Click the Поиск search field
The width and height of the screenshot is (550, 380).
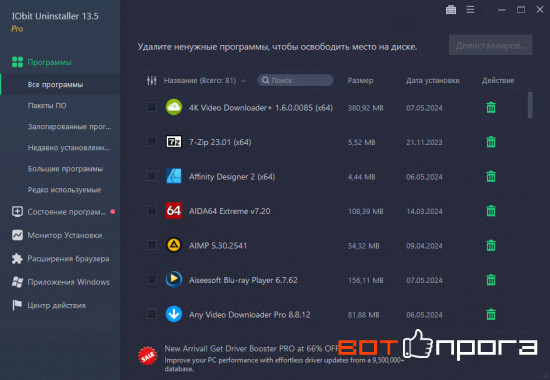point(295,80)
